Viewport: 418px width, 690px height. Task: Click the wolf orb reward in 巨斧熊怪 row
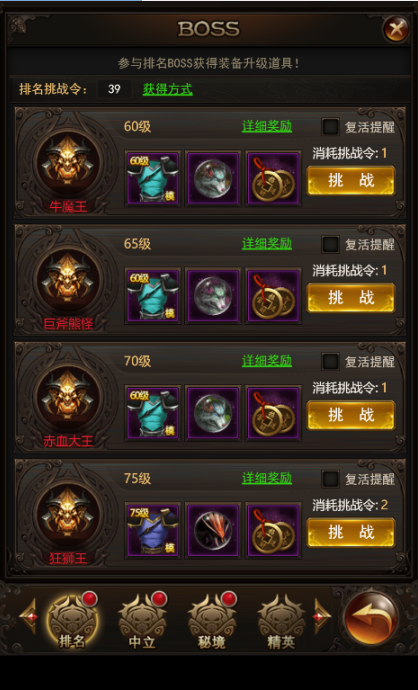coord(213,295)
